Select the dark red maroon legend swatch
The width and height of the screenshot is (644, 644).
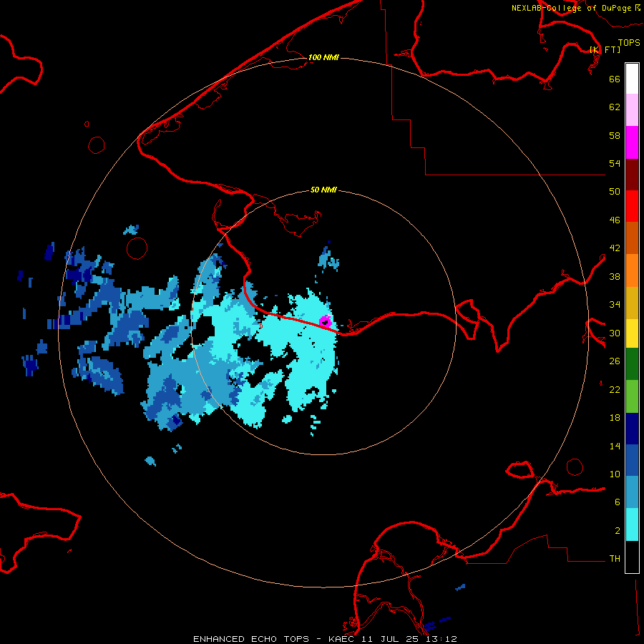pos(632,175)
